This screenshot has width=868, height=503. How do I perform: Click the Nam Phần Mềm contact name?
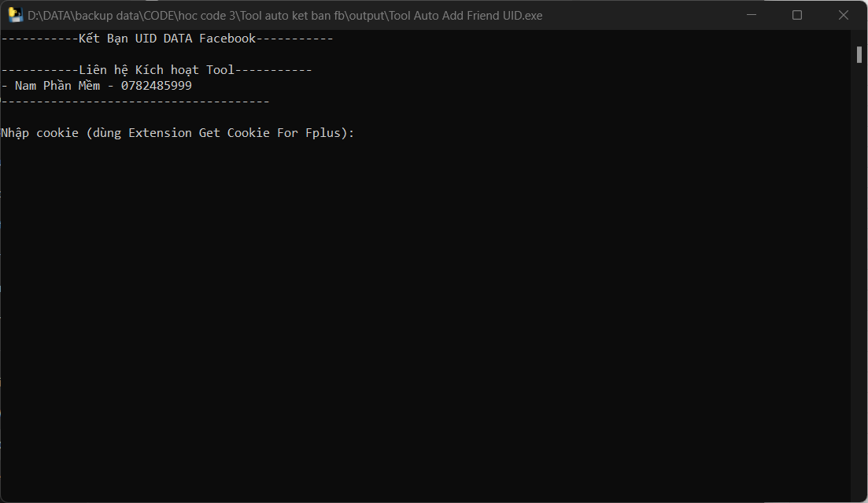(x=57, y=86)
